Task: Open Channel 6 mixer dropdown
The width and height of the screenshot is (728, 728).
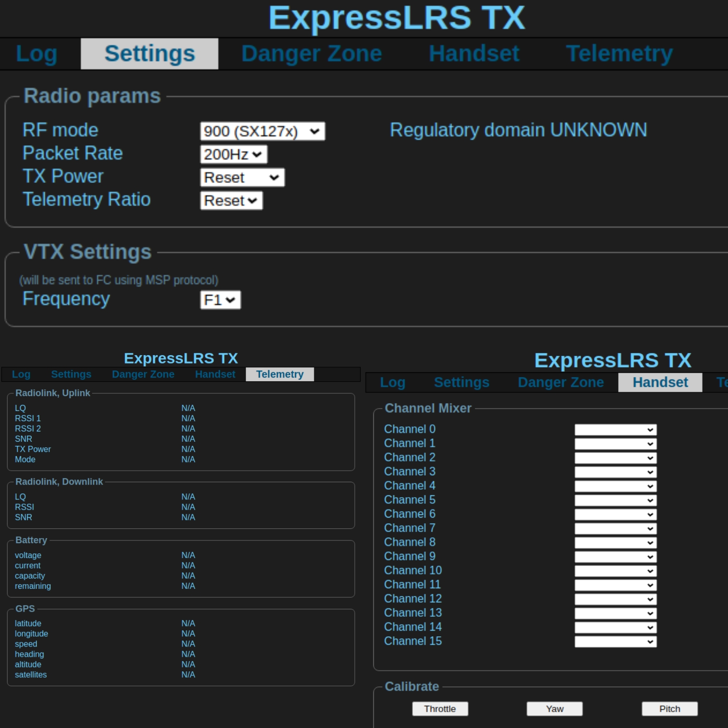Action: point(615,514)
